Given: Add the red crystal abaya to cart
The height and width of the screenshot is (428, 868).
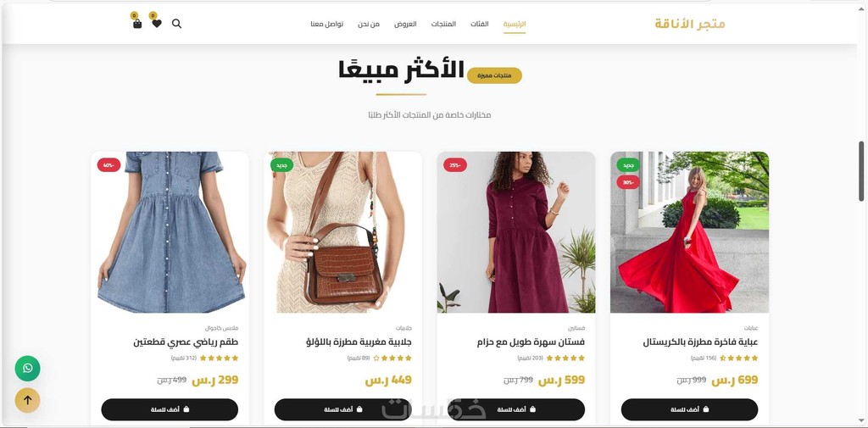Looking at the screenshot, I should click(x=689, y=409).
